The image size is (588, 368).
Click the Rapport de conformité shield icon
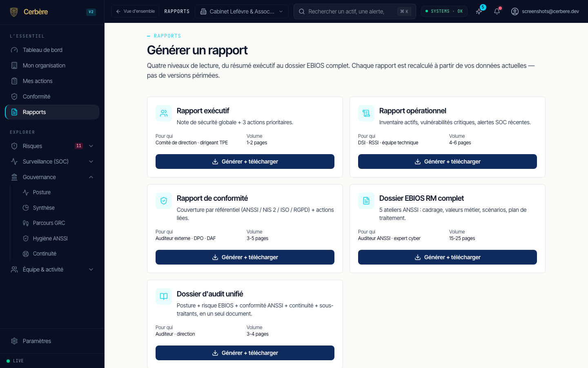[x=164, y=201]
